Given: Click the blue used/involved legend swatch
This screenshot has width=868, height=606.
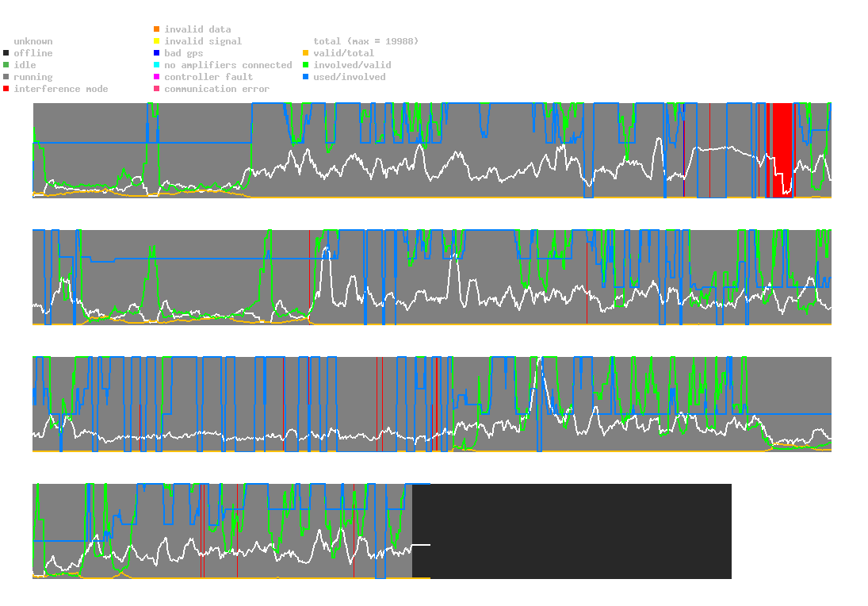Looking at the screenshot, I should click(x=305, y=77).
